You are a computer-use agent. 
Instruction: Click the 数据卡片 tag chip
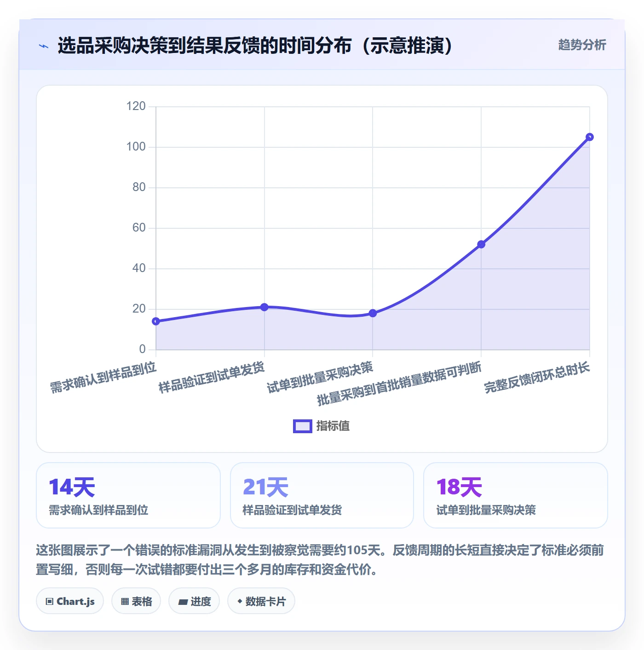[261, 601]
